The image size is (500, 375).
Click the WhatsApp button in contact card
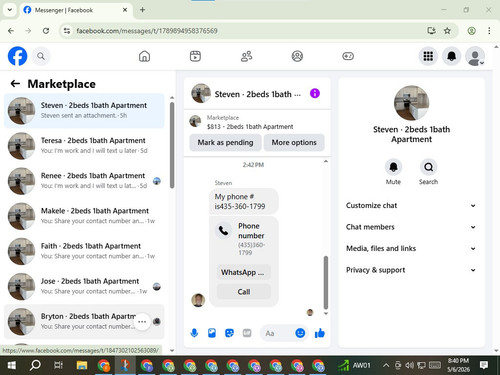pos(244,272)
